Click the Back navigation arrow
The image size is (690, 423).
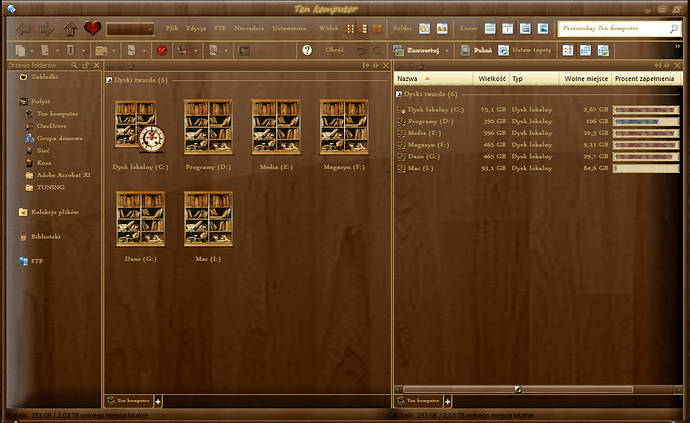pyautogui.click(x=23, y=28)
